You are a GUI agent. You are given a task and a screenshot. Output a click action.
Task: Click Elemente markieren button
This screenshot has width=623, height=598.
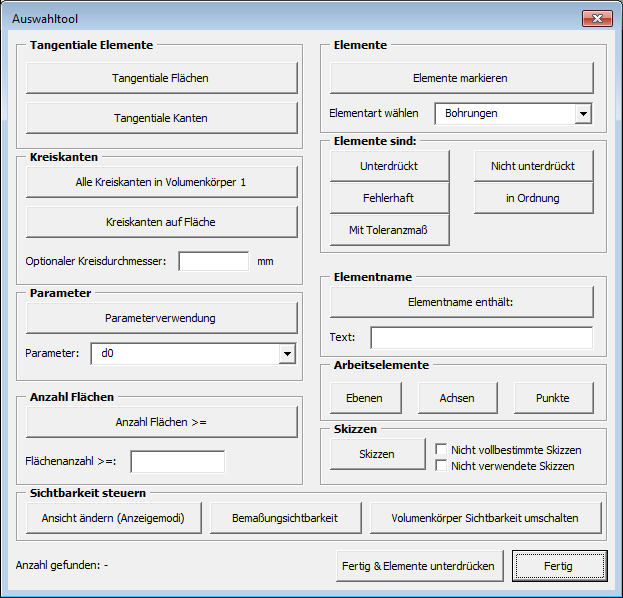(462, 78)
